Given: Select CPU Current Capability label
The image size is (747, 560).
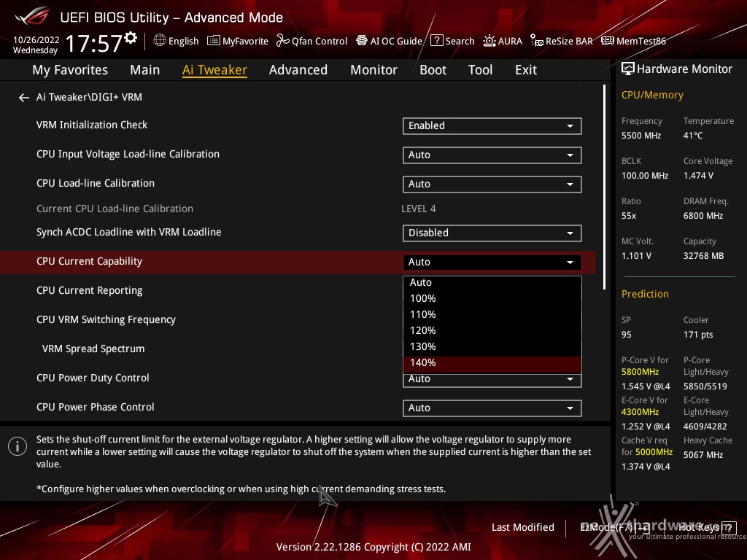Looking at the screenshot, I should click(89, 262).
